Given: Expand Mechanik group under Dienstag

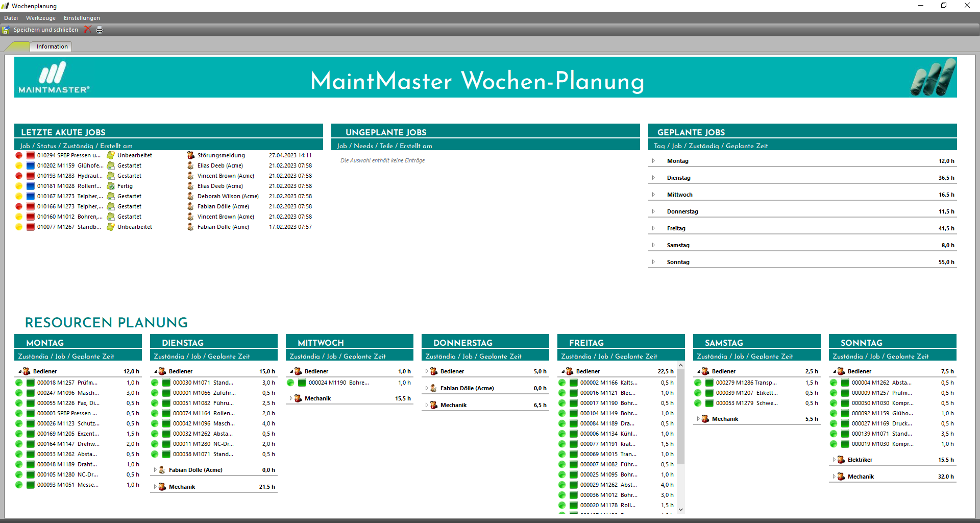Looking at the screenshot, I should (x=155, y=487).
